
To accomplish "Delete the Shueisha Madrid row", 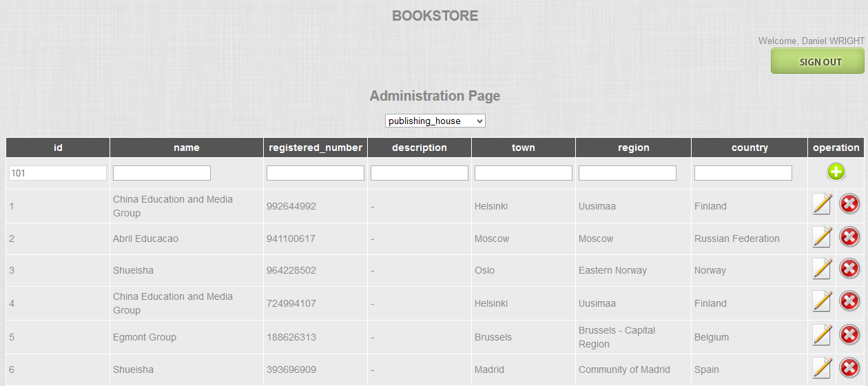I will coord(849,368).
